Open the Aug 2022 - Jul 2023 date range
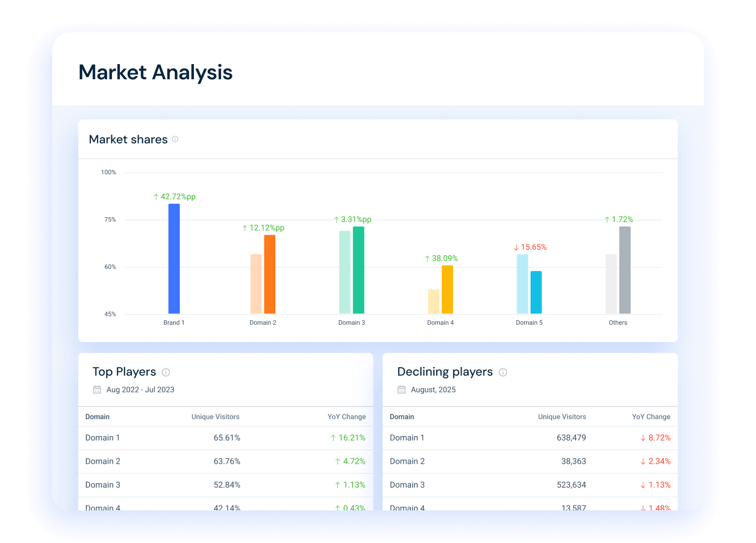756x543 pixels. tap(140, 389)
